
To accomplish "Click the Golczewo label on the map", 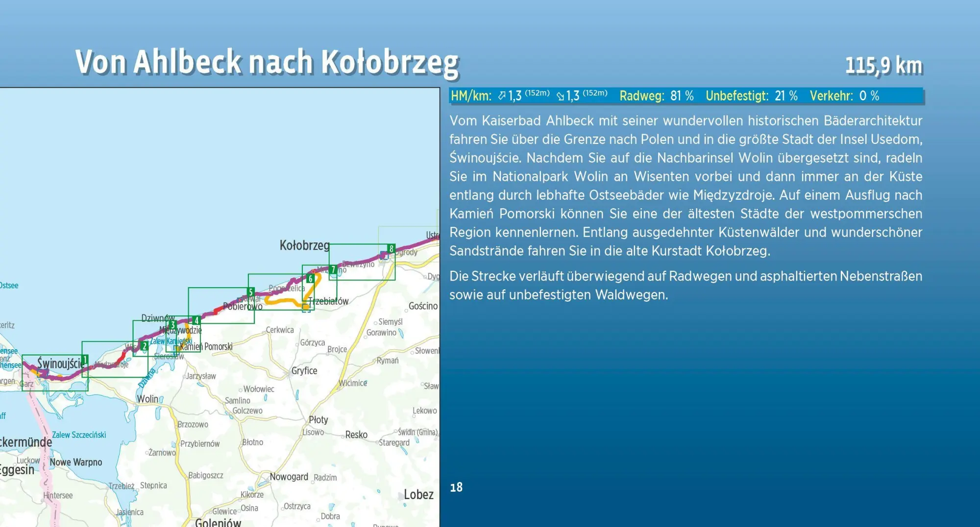I will pos(247,411).
